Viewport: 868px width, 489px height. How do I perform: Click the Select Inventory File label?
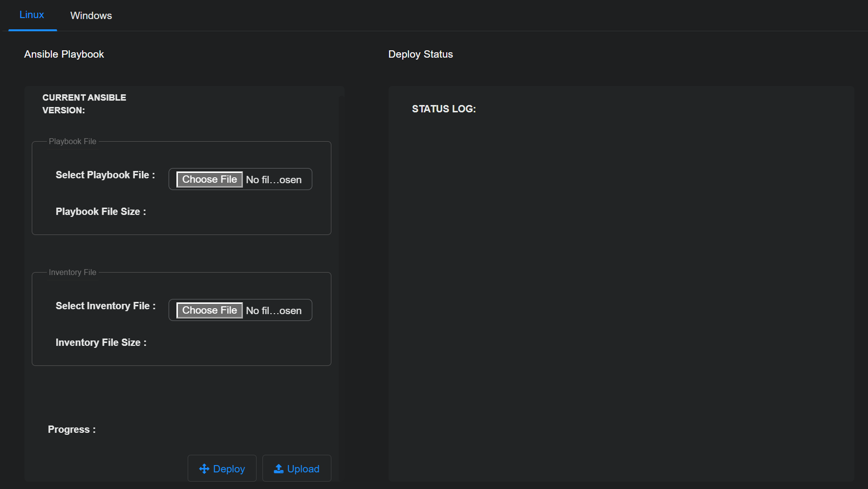click(106, 306)
